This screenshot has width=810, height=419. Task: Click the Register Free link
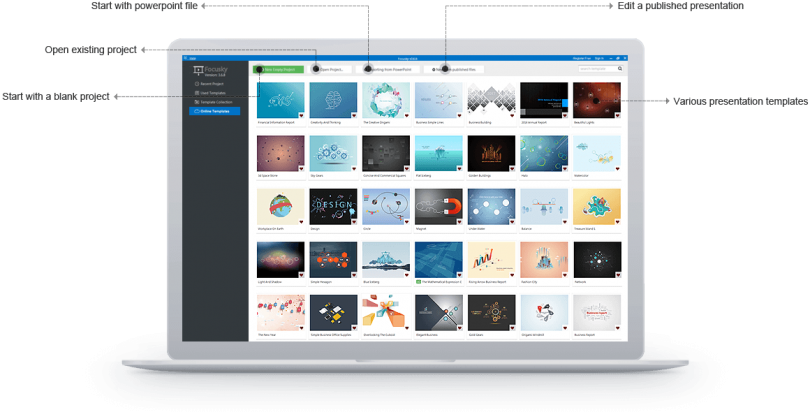(582, 58)
